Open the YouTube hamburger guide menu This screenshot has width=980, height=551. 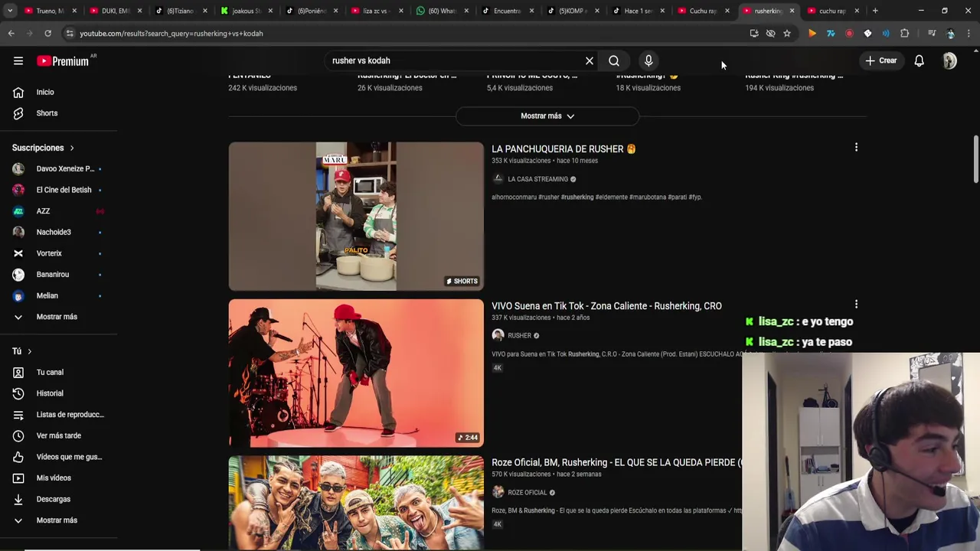[18, 61]
